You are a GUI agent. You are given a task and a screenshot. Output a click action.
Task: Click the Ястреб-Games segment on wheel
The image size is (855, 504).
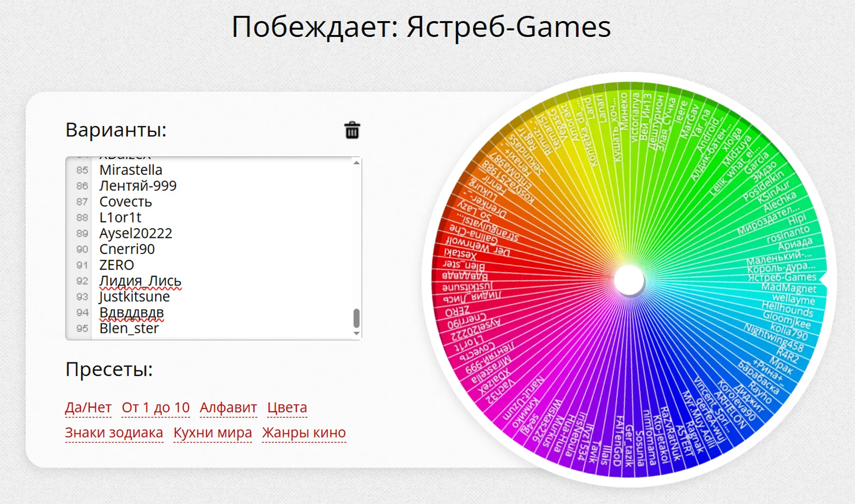tap(781, 277)
